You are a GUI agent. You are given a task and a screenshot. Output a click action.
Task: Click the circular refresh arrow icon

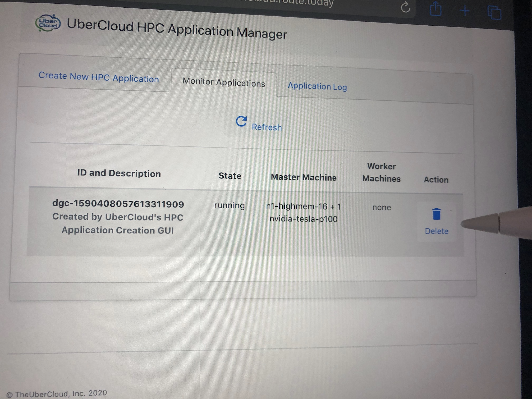tap(241, 121)
